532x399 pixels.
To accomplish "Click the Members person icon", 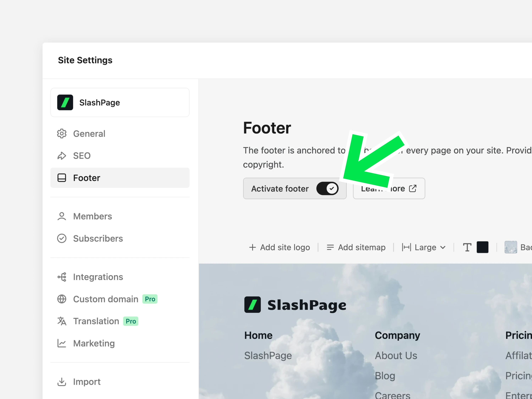I will (x=62, y=216).
